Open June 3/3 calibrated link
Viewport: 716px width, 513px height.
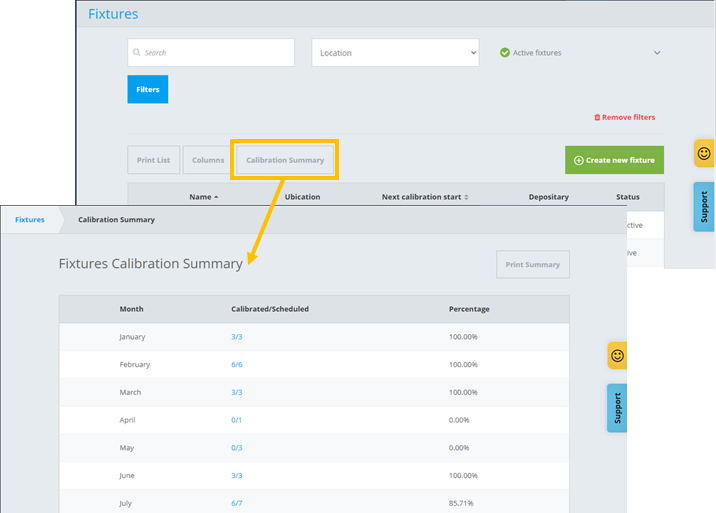point(237,476)
